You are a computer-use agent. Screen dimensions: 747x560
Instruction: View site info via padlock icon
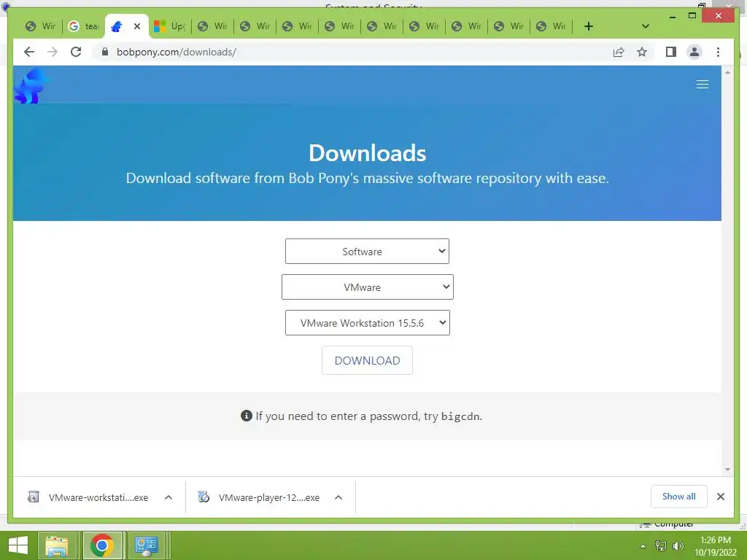[105, 52]
